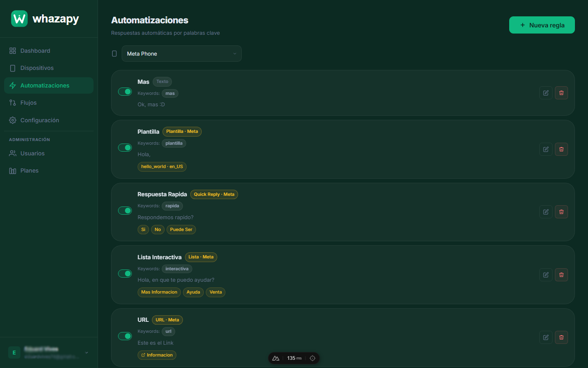Click the mas keyword tag
Image resolution: width=588 pixels, height=368 pixels.
(170, 93)
